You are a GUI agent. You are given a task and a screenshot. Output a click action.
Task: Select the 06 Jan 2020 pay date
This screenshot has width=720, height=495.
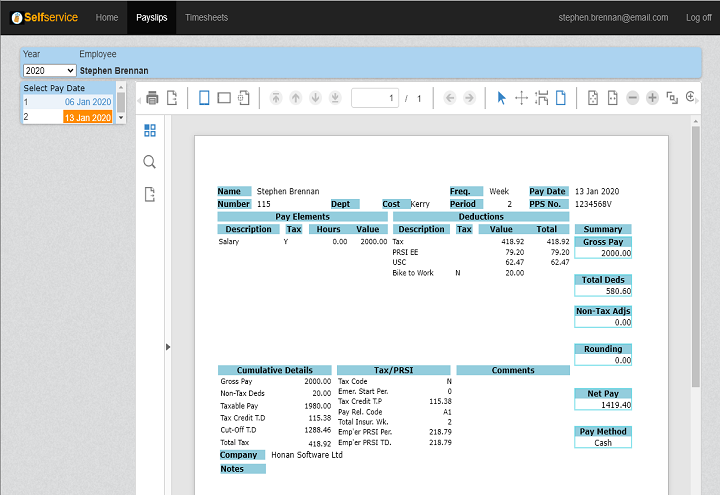click(x=87, y=102)
